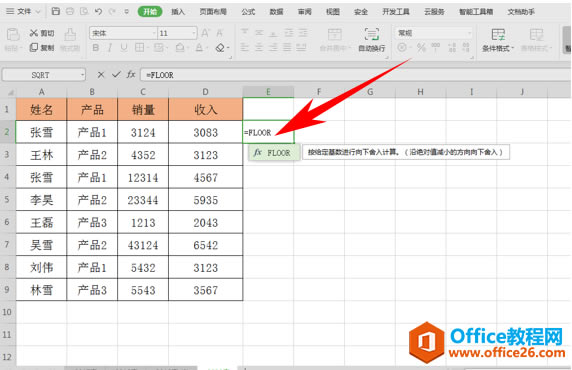Click the 收入 header cell
This screenshot has width=572, height=370.
click(206, 109)
